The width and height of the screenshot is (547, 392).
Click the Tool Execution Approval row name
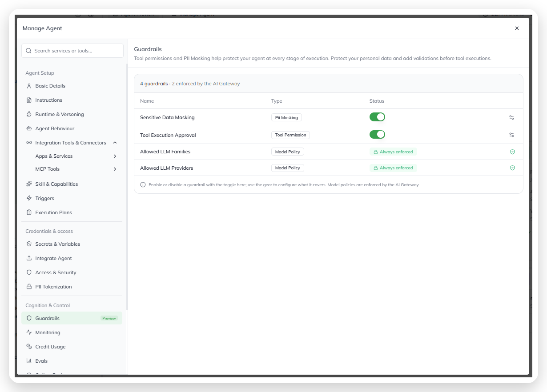168,135
